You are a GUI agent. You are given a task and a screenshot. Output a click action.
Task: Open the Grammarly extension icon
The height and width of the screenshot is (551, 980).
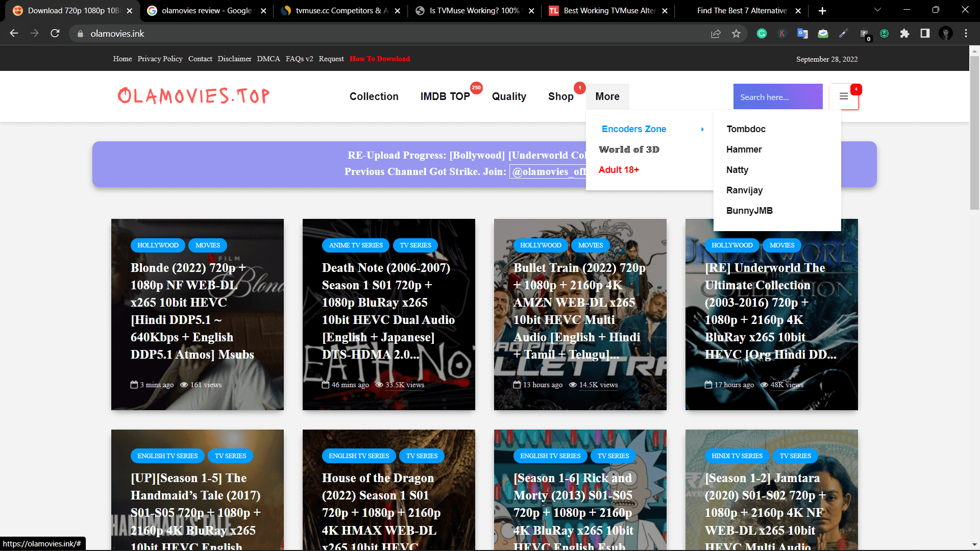(762, 34)
